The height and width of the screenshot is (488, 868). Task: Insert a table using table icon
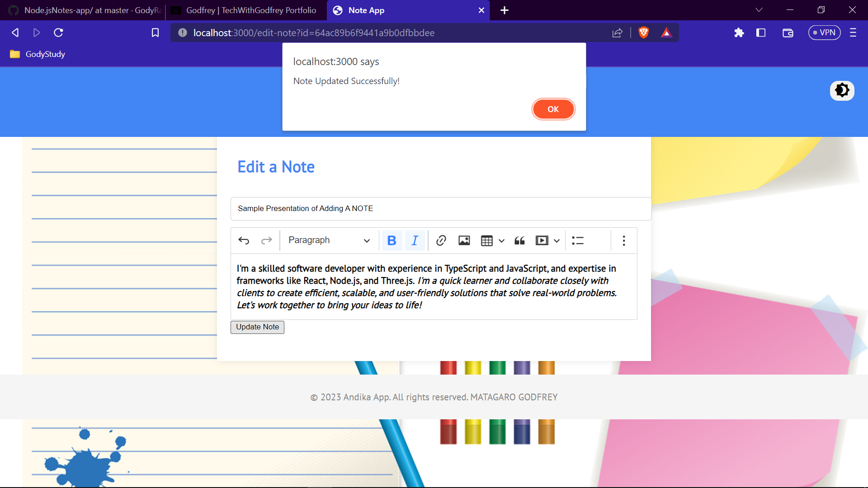pos(487,240)
